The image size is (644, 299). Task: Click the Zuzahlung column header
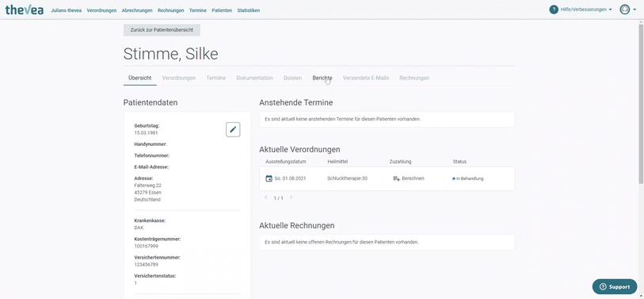tap(401, 162)
